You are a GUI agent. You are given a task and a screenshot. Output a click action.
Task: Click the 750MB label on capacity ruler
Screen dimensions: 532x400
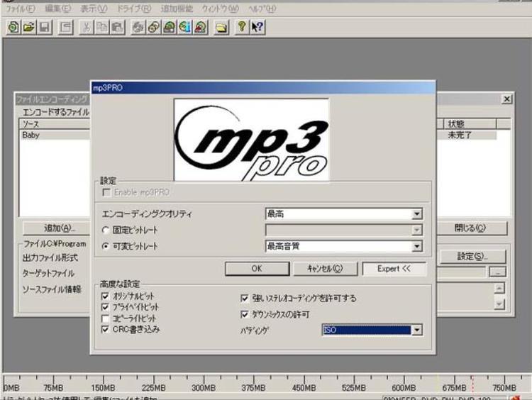click(504, 388)
